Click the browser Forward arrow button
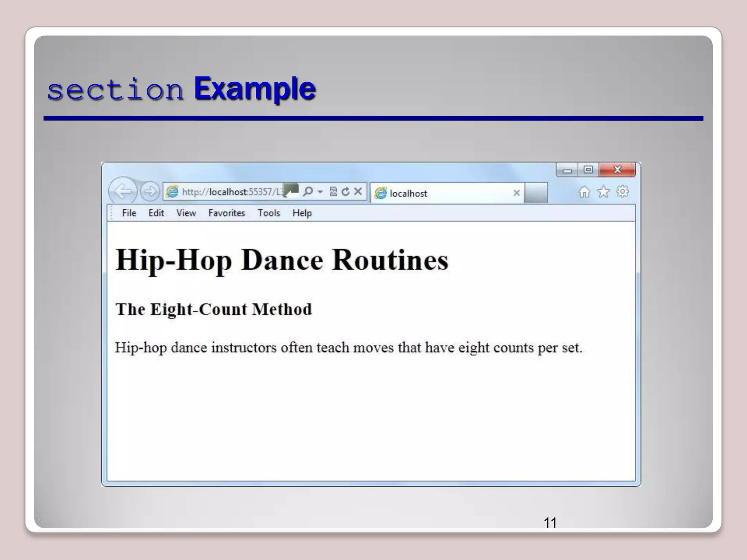Image resolution: width=747 pixels, height=560 pixels. 150,191
